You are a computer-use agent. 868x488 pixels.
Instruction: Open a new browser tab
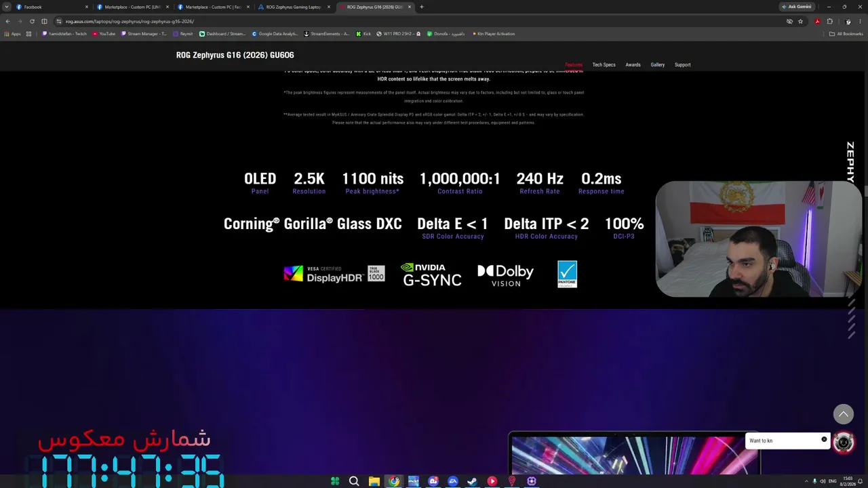click(x=421, y=7)
